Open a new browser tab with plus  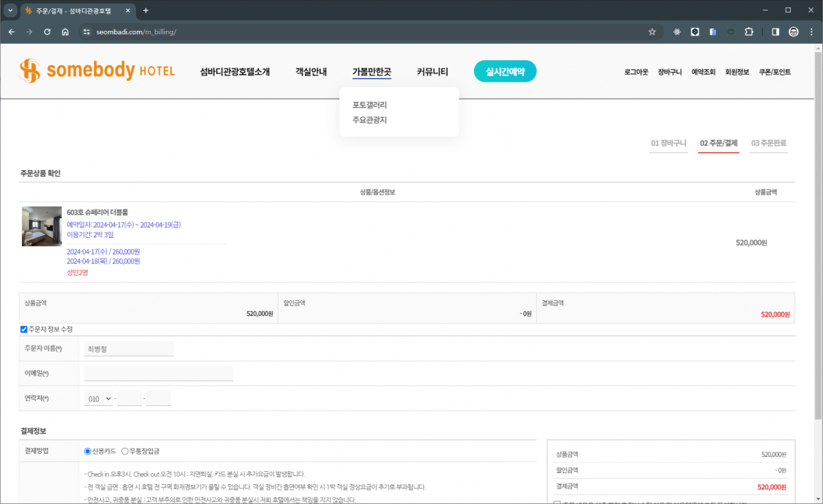pyautogui.click(x=145, y=10)
